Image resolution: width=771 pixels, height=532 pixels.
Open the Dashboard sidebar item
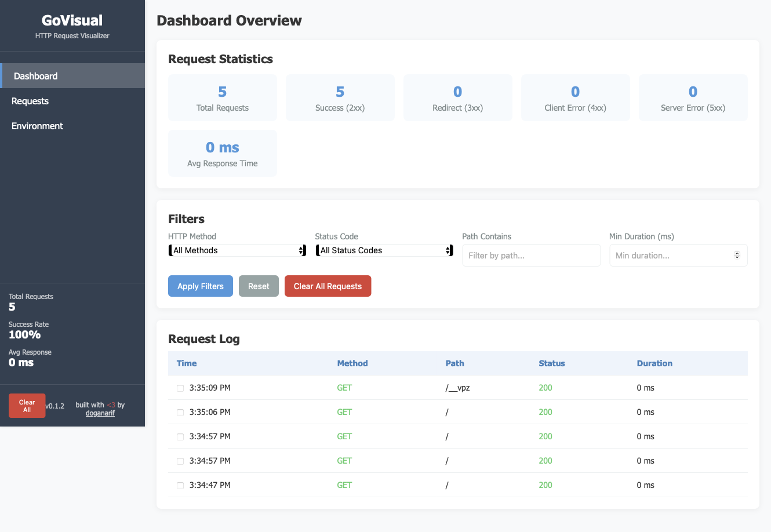(x=72, y=76)
